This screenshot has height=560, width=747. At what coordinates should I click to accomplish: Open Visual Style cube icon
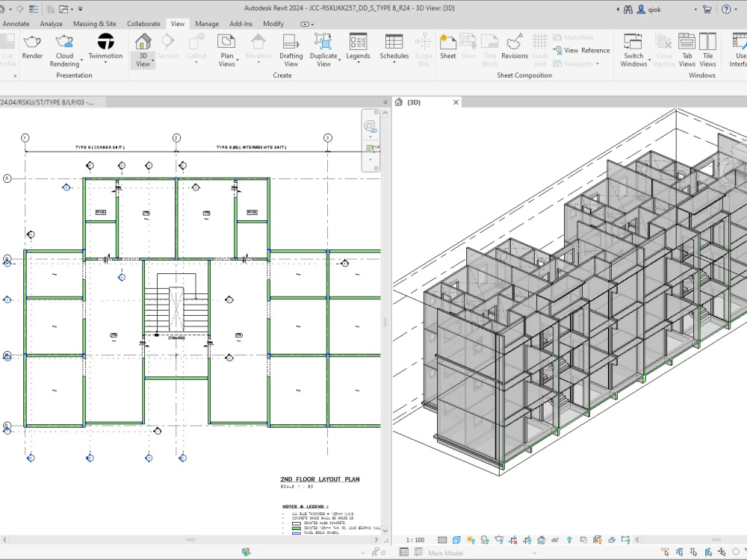point(456,540)
